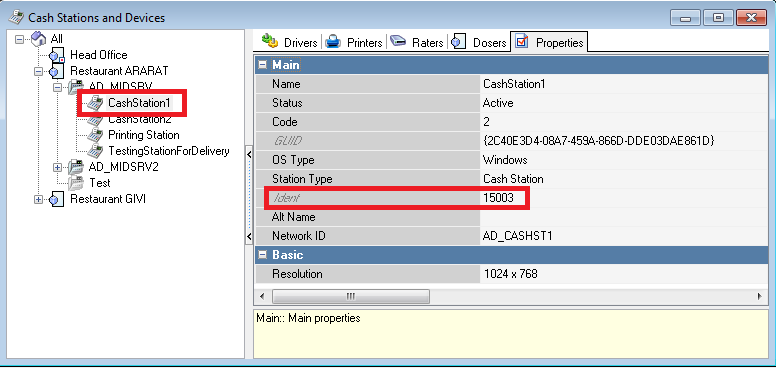776x368 pixels.
Task: Expand the Restaurant GIVI node
Action: coord(39,199)
